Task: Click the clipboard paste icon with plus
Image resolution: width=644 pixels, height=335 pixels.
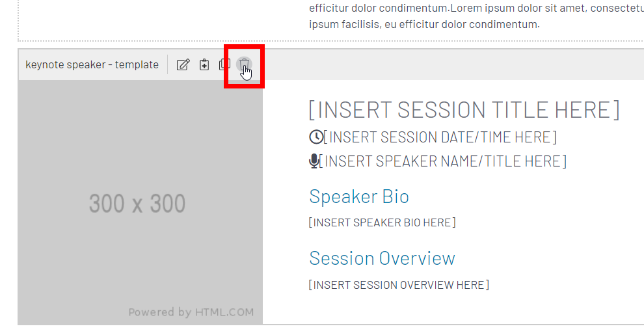Action: click(204, 65)
